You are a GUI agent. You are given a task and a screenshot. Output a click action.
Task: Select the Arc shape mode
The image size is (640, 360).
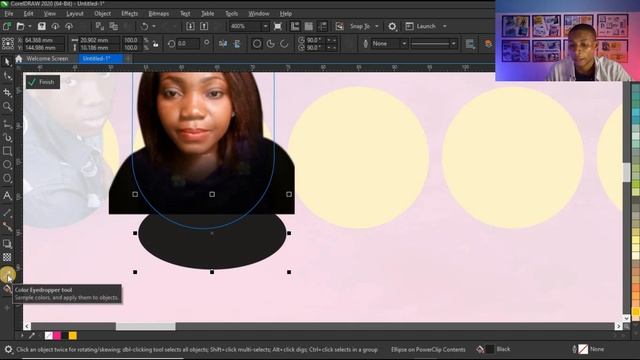pos(284,44)
